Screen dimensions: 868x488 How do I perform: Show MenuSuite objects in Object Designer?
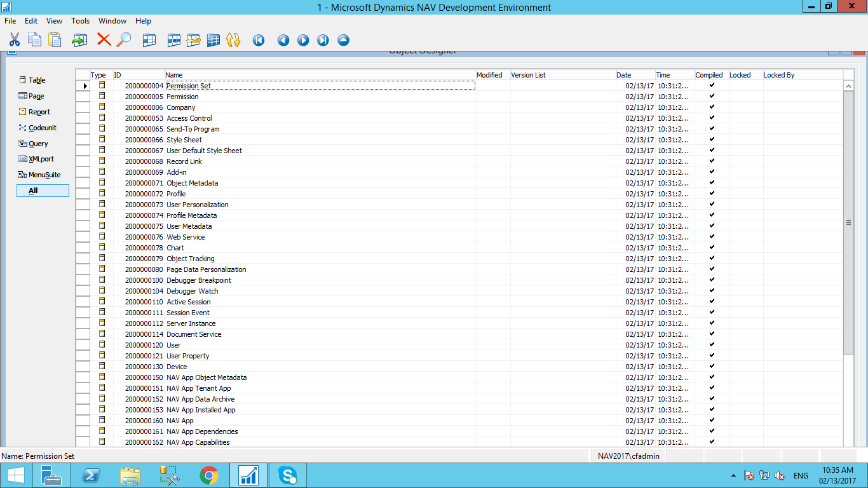[43, 175]
